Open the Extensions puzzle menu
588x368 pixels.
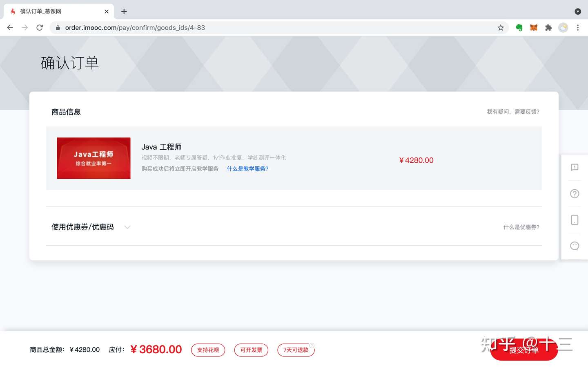(548, 27)
